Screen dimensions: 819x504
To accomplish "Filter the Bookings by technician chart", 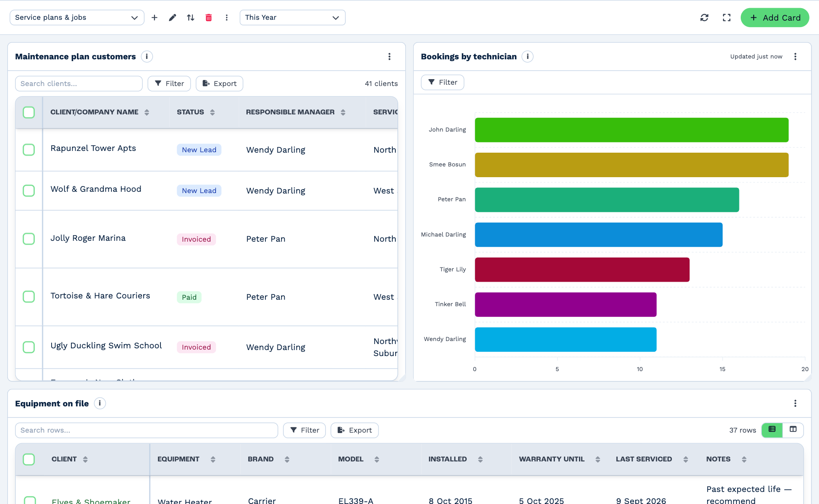I will tap(442, 82).
